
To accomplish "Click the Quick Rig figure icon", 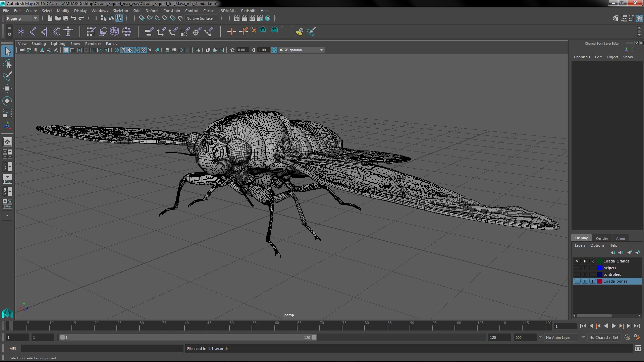I will (x=68, y=32).
